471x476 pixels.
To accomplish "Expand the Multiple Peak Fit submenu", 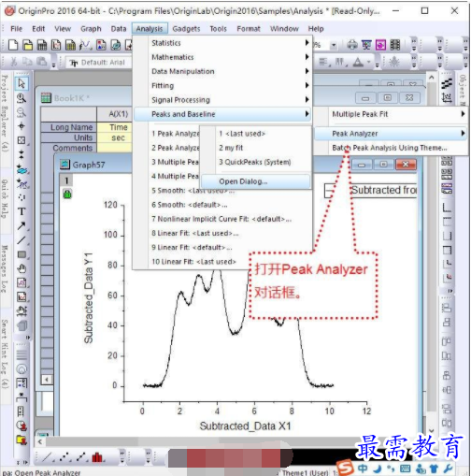I will point(390,114).
